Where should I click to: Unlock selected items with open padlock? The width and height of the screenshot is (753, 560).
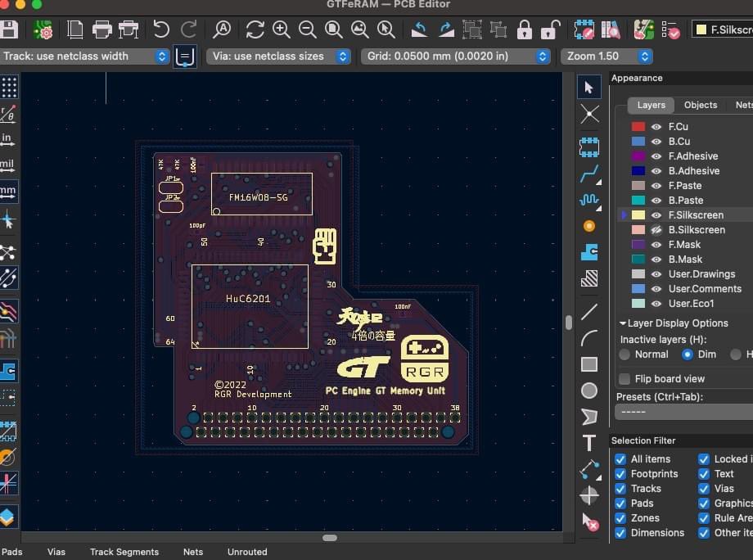click(550, 29)
